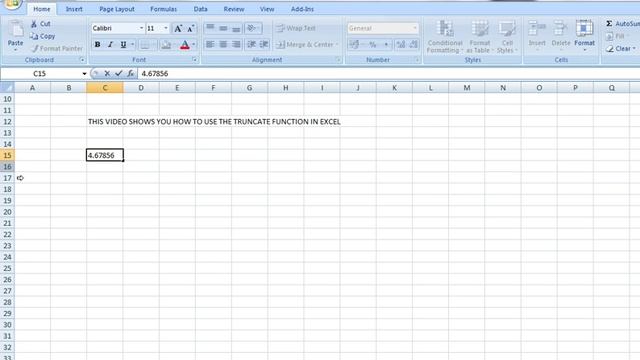Open the Name Box dropdown

(x=84, y=74)
